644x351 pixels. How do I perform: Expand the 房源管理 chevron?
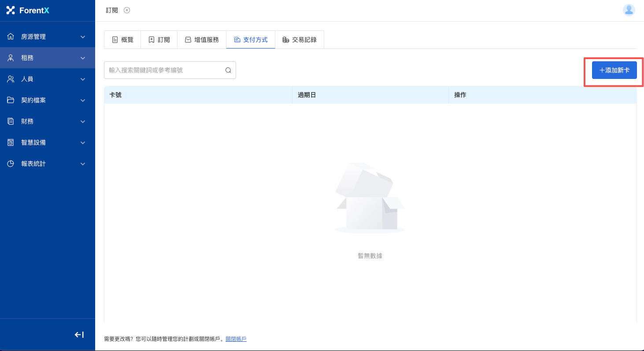[83, 37]
